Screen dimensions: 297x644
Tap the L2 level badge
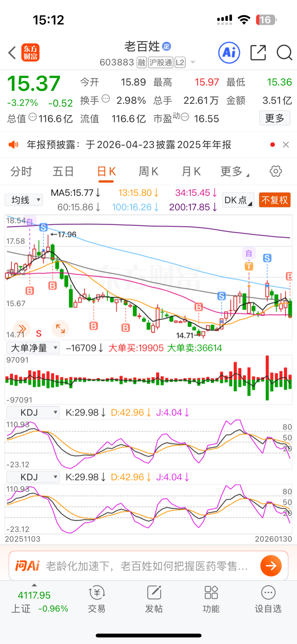(x=180, y=62)
